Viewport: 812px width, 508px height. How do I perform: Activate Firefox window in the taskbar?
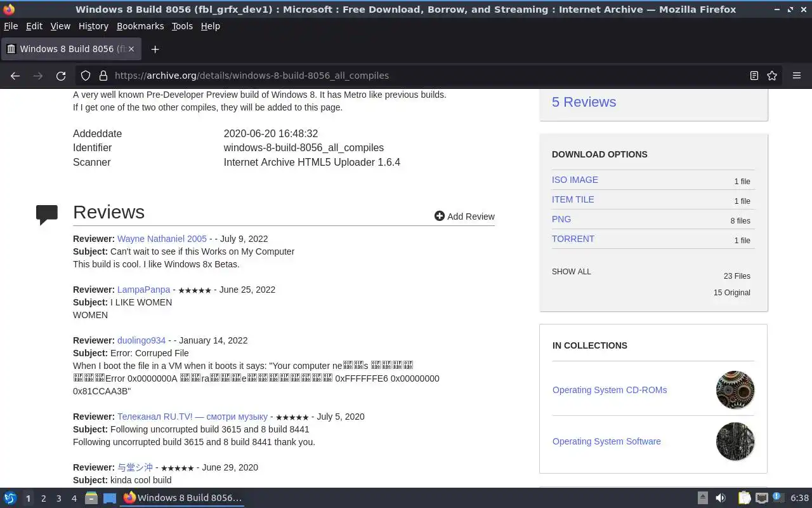tap(183, 498)
